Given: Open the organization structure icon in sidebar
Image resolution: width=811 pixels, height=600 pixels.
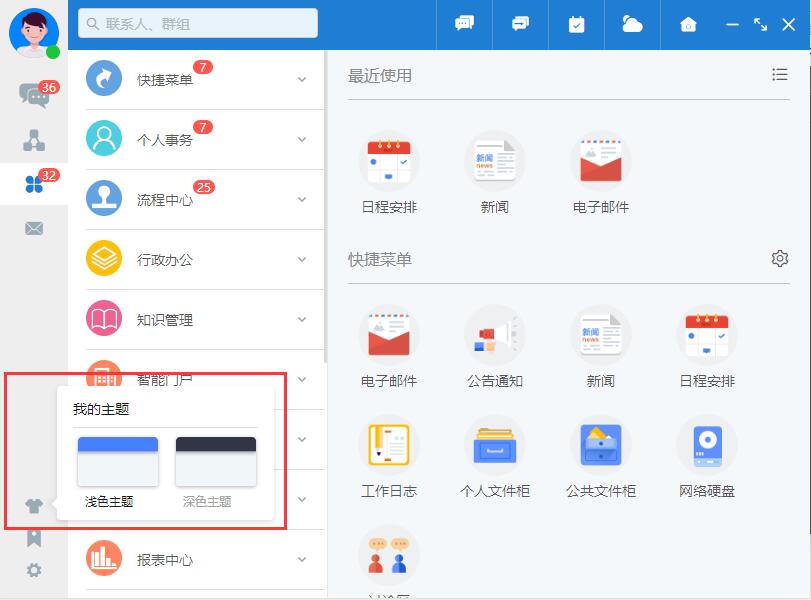Looking at the screenshot, I should [34, 140].
